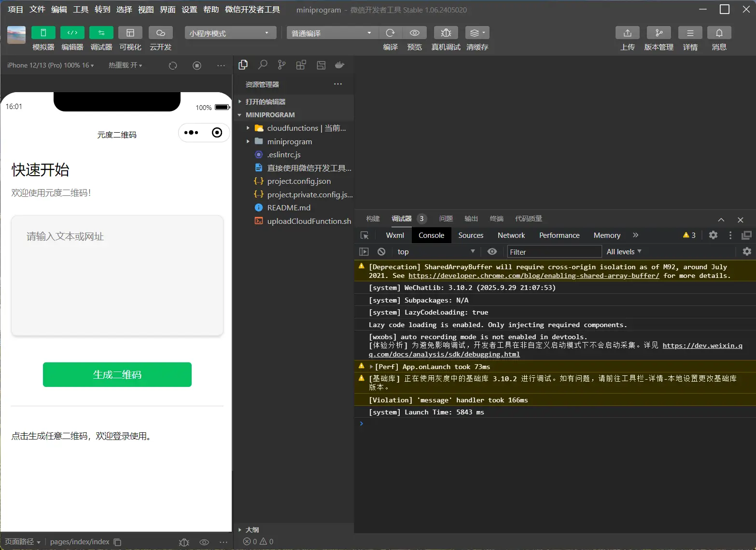Viewport: 756px width, 550px height.
Task: Click the console Filter input field
Action: point(554,252)
